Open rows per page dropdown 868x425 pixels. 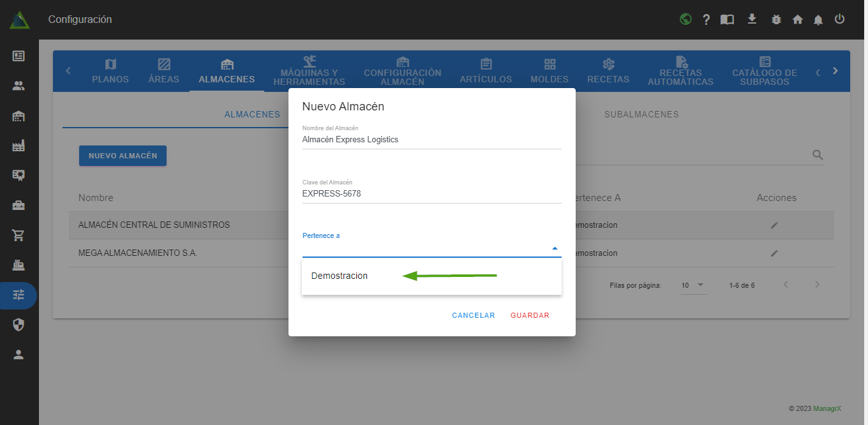point(693,285)
